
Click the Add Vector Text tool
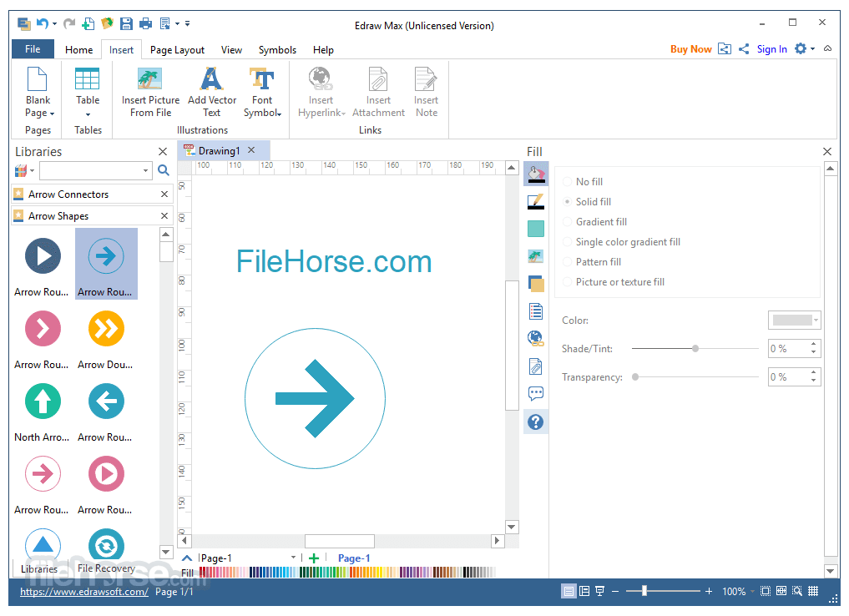[x=212, y=93]
